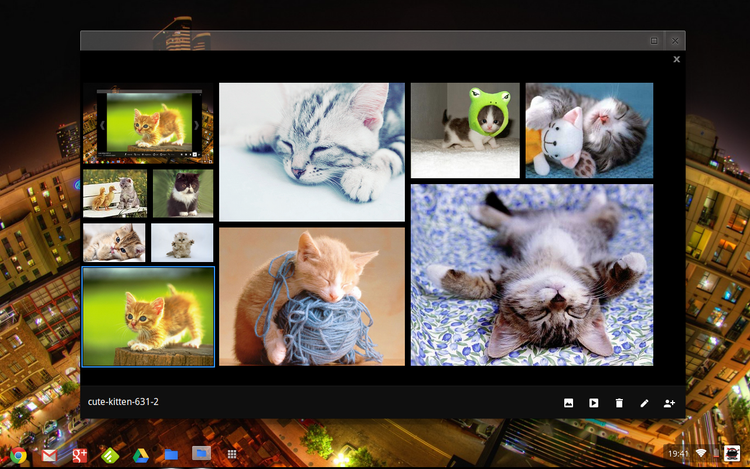Close the gallery with the white X
The height and width of the screenshot is (469, 750).
pos(676,59)
